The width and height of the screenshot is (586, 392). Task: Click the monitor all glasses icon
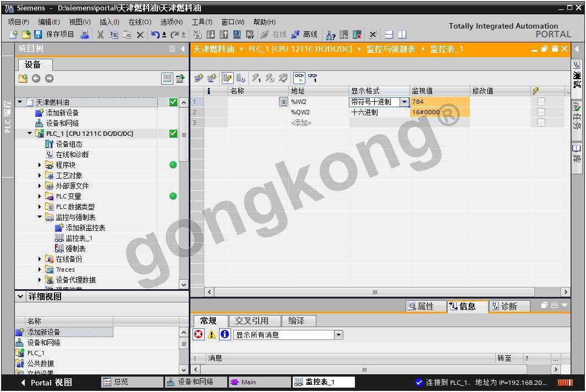click(x=299, y=78)
